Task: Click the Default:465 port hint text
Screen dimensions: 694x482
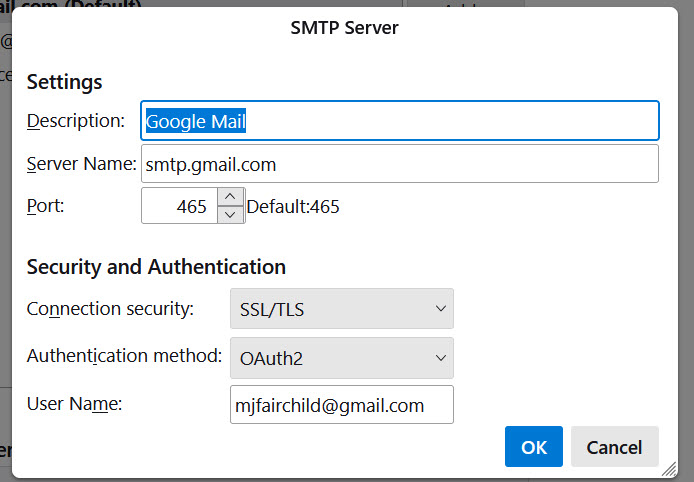Action: pos(293,207)
